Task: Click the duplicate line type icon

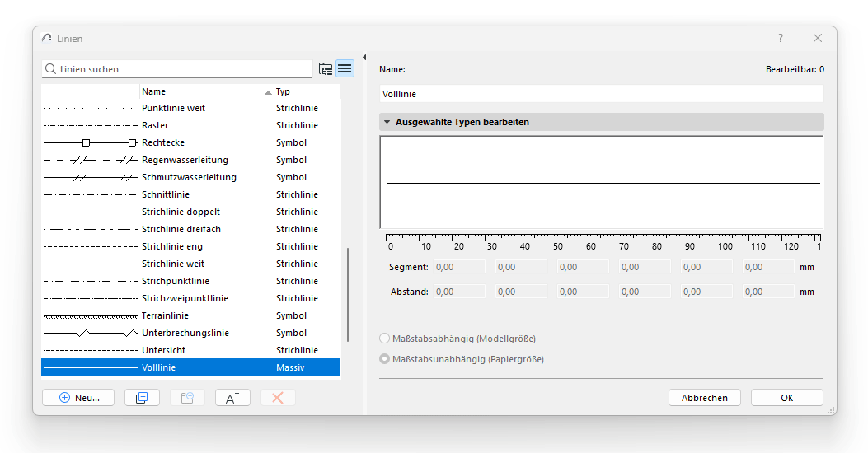Action: (142, 398)
